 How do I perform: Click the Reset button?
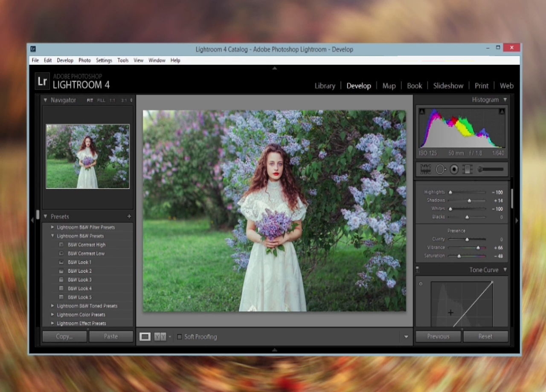pyautogui.click(x=485, y=336)
